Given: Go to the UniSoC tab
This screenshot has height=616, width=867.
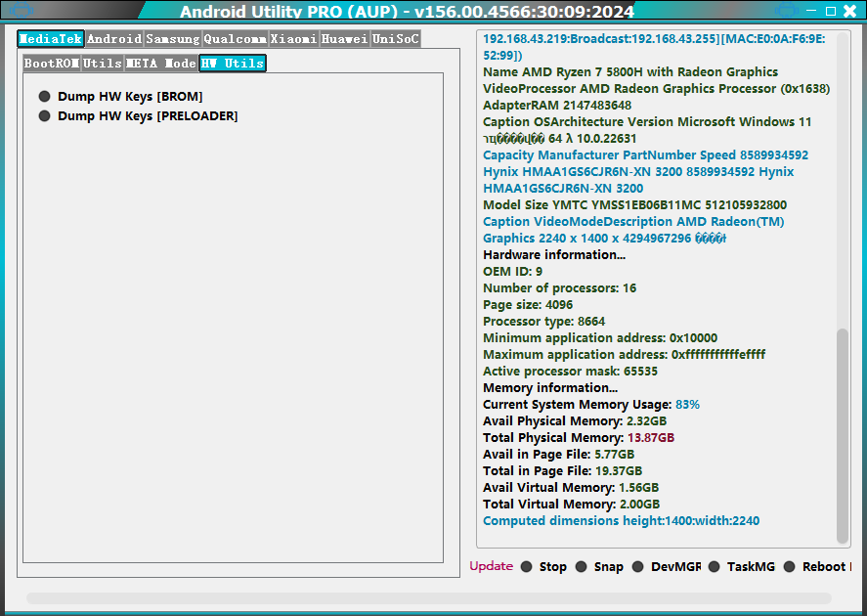Looking at the screenshot, I should click(395, 39).
